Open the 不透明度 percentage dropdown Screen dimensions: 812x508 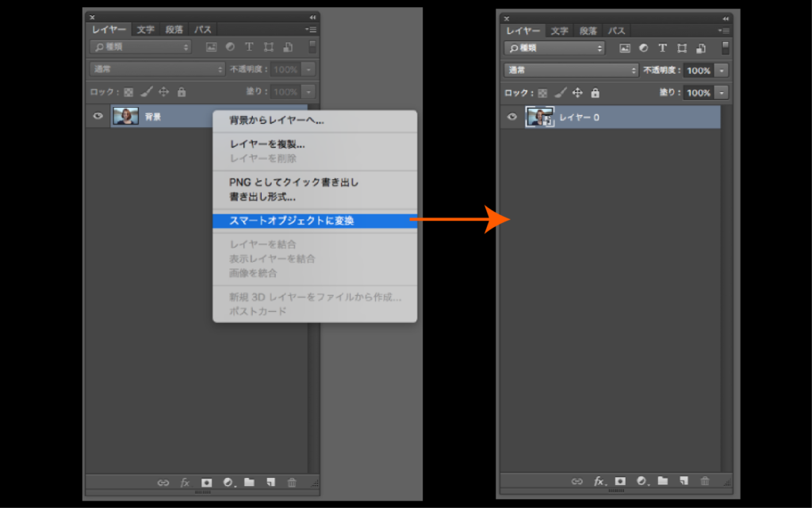tap(307, 70)
